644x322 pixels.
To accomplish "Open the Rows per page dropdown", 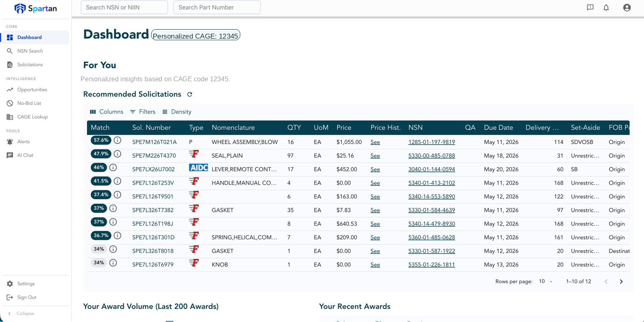I will [x=545, y=281].
